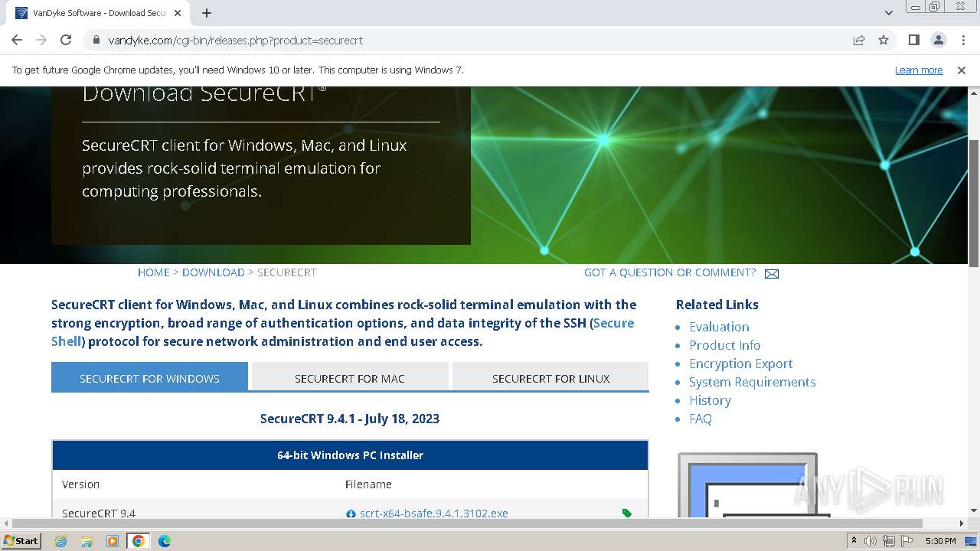Viewport: 980px width, 551px height.
Task: Open the Learn more link
Action: 919,70
